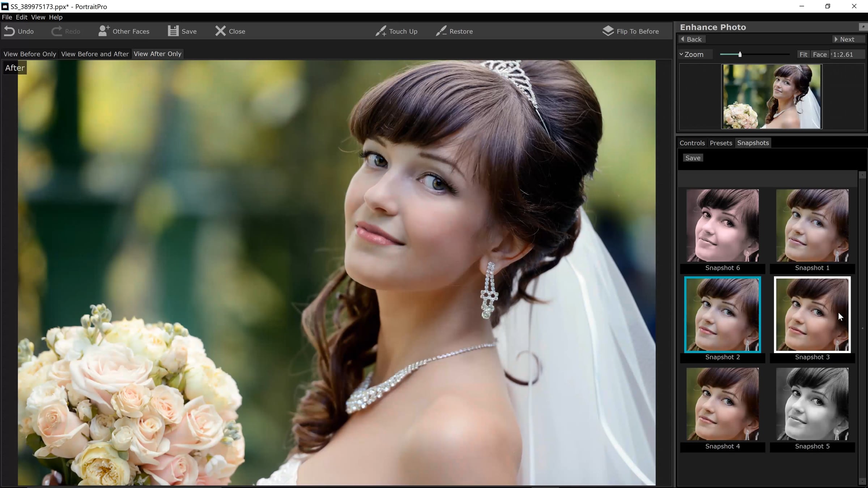Click the Next button
The height and width of the screenshot is (488, 868).
(x=847, y=39)
